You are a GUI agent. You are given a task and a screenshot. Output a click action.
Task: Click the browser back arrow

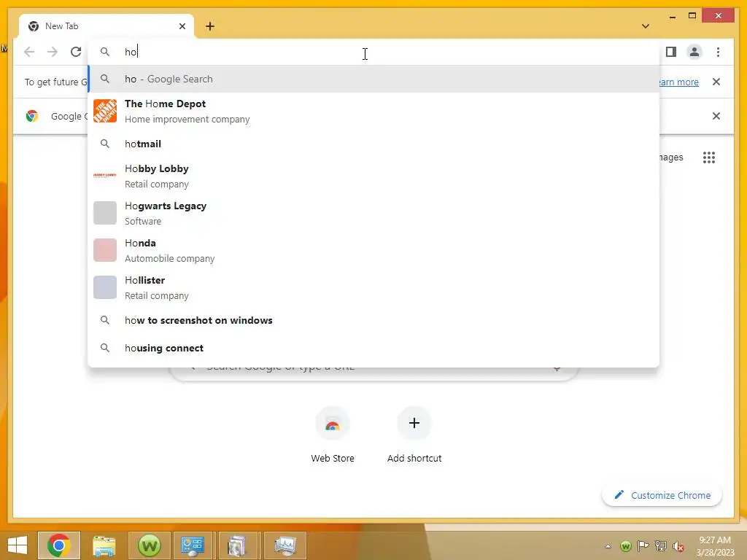pos(29,52)
